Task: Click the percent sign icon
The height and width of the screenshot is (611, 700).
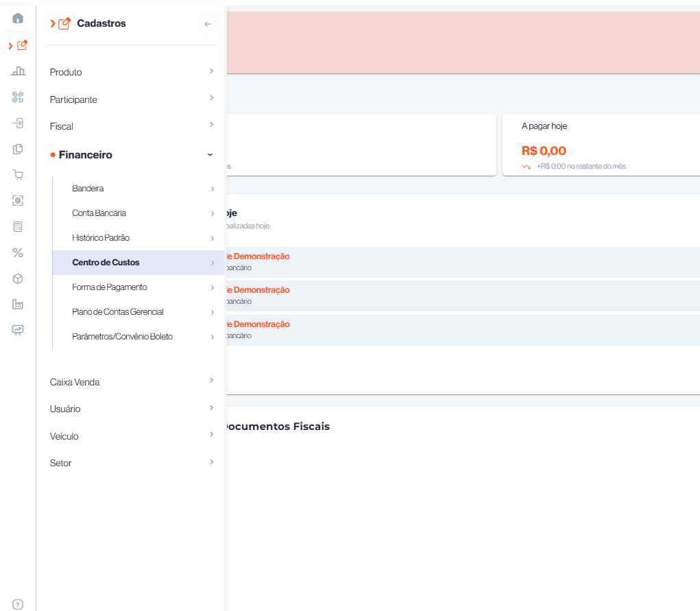Action: point(18,252)
